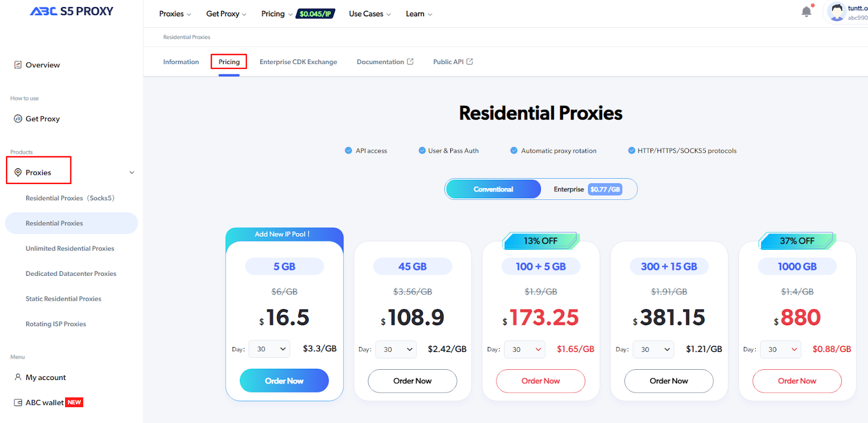868x423 pixels.
Task: Order Now on the 100 + 5 GB plan
Action: point(541,381)
